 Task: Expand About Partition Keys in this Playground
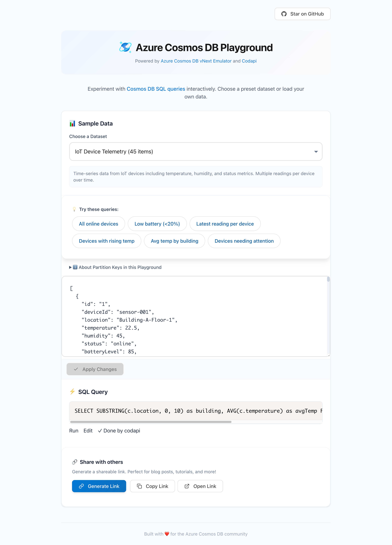click(115, 267)
